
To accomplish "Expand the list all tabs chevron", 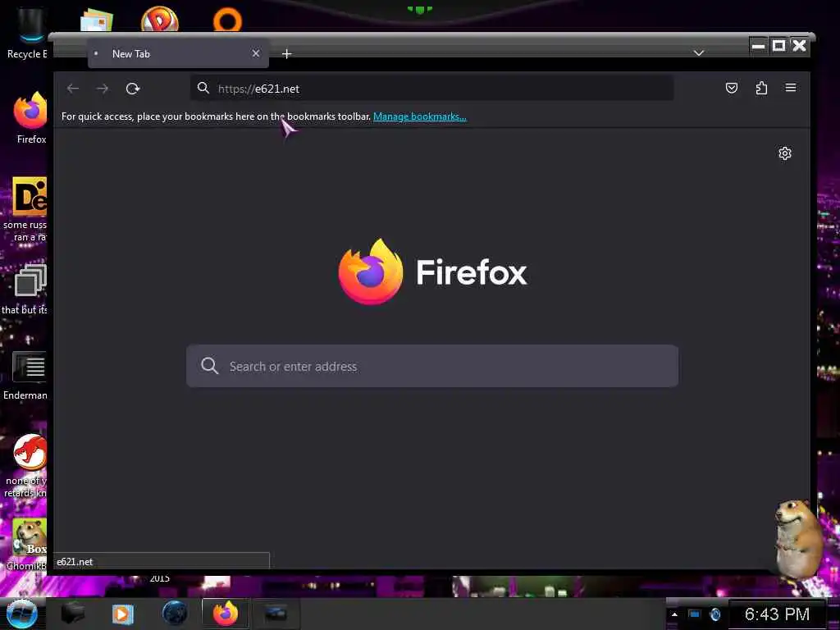I will tap(699, 53).
